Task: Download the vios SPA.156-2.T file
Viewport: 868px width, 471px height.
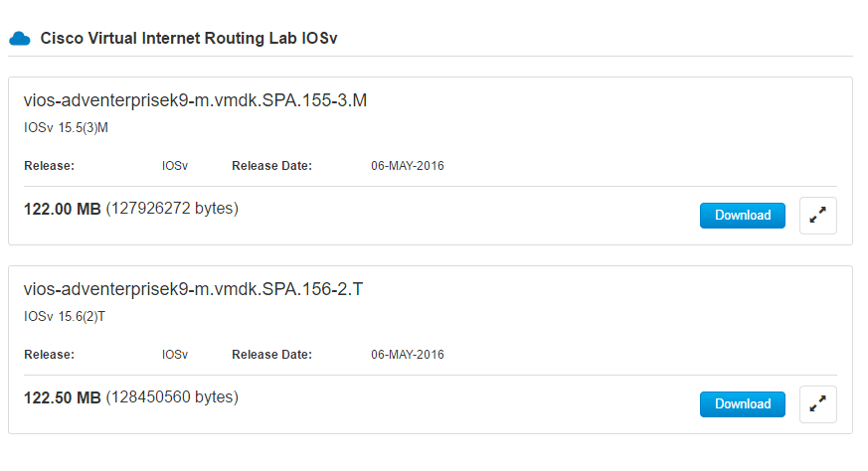Action: coord(742,404)
